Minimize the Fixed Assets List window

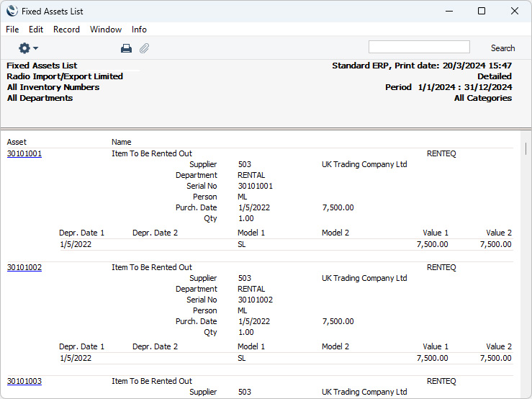click(448, 11)
